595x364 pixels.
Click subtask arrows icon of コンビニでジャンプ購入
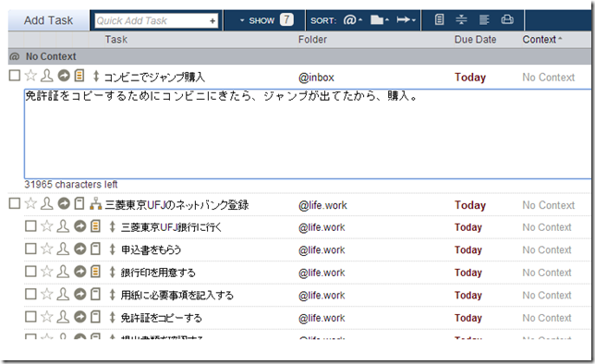(x=96, y=77)
